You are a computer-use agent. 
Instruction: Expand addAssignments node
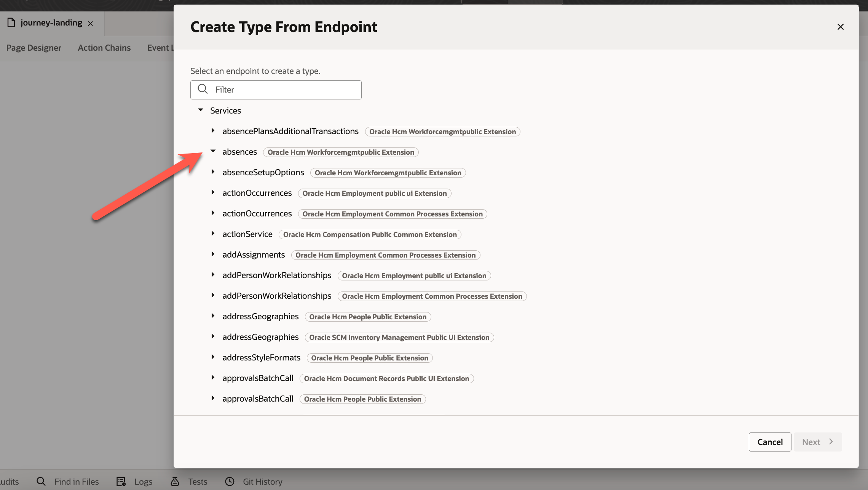(213, 254)
